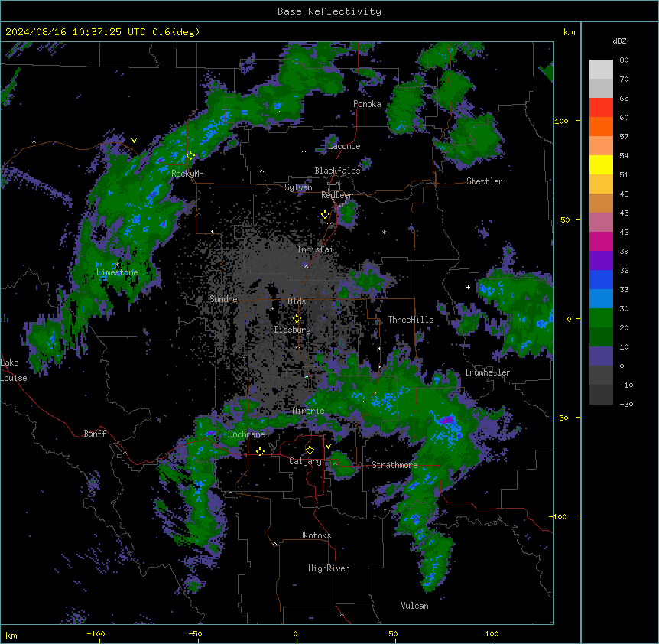659x644 pixels.
Task: Click the 36 dBZ blue legend swatch
Action: (x=601, y=279)
